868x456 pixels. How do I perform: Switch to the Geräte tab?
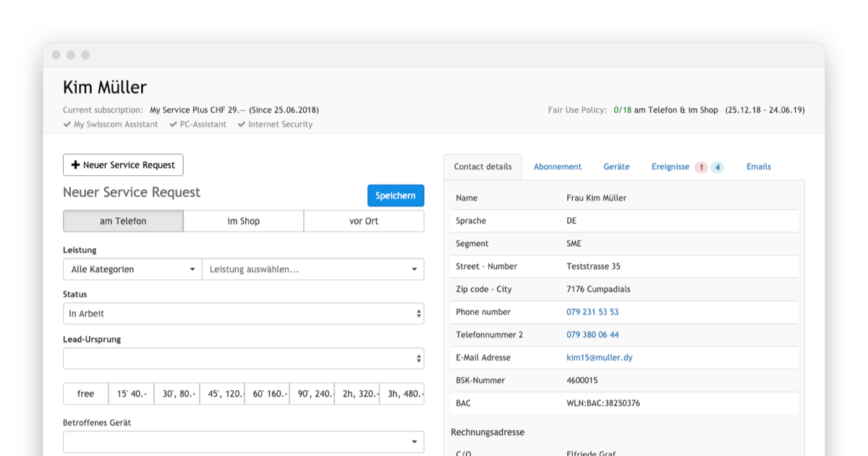point(616,166)
